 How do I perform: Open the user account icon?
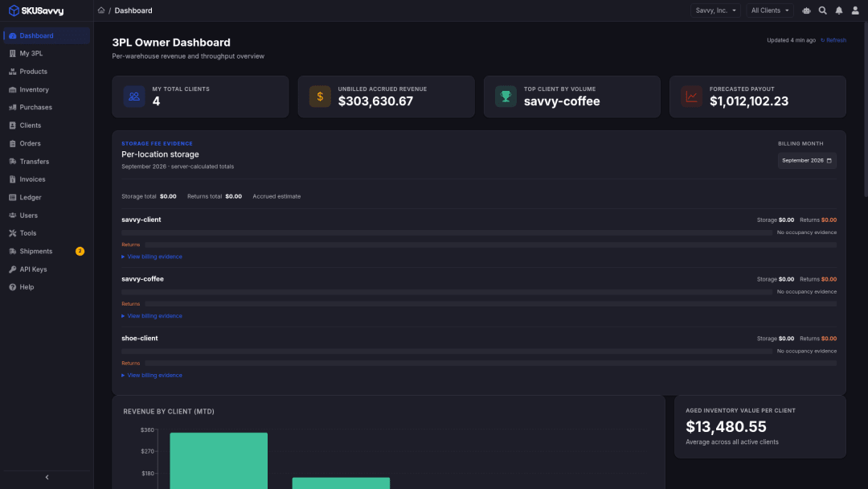pyautogui.click(x=855, y=10)
